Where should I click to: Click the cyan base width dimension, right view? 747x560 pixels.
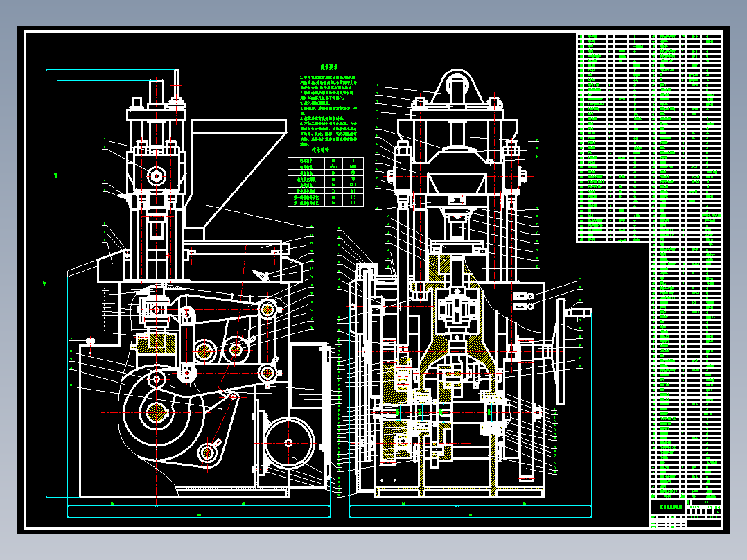(471, 516)
